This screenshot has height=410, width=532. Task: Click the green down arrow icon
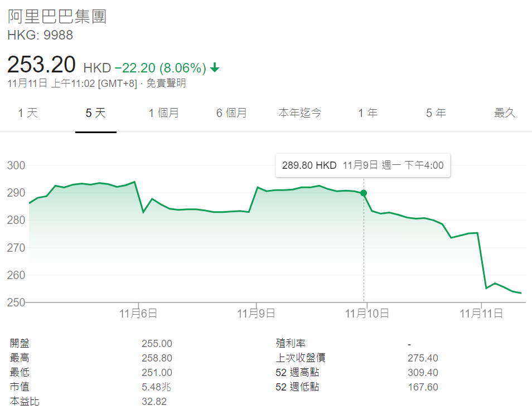[215, 68]
